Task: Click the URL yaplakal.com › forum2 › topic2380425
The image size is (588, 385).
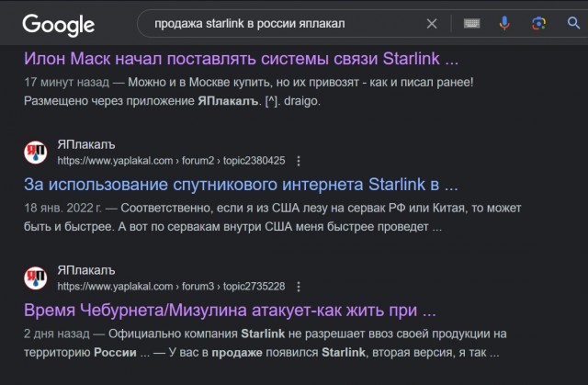Action: (171, 161)
